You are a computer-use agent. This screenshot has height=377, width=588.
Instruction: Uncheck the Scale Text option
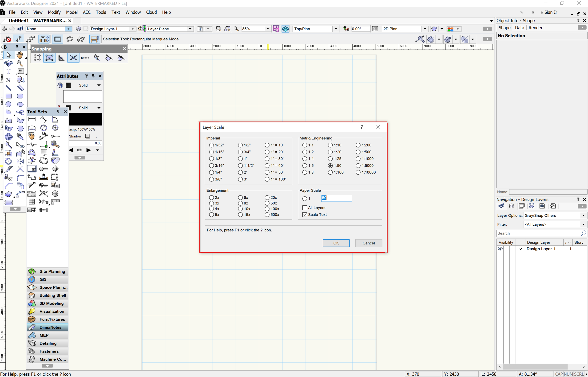coord(304,214)
